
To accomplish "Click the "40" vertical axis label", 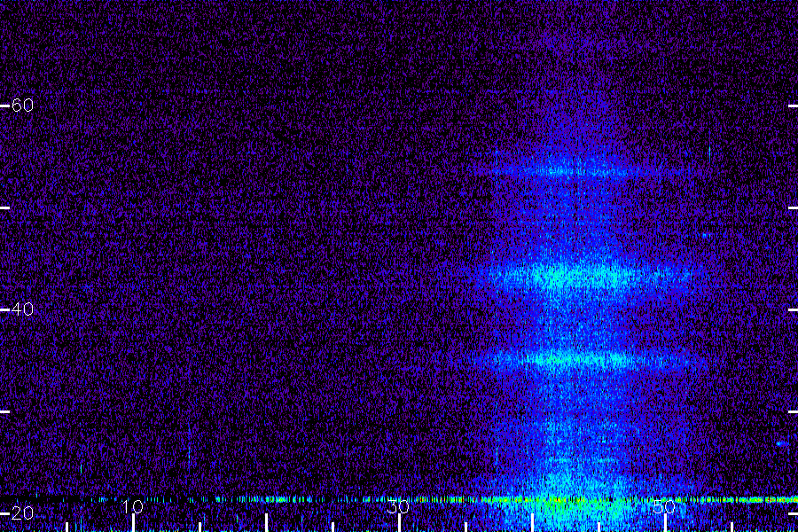I will (x=22, y=309).
